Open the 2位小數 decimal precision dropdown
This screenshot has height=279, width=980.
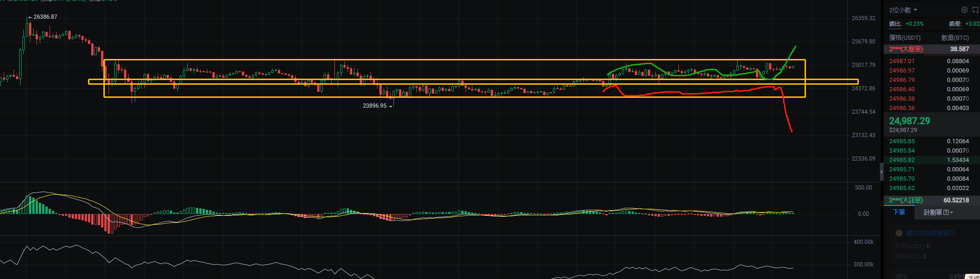(903, 10)
